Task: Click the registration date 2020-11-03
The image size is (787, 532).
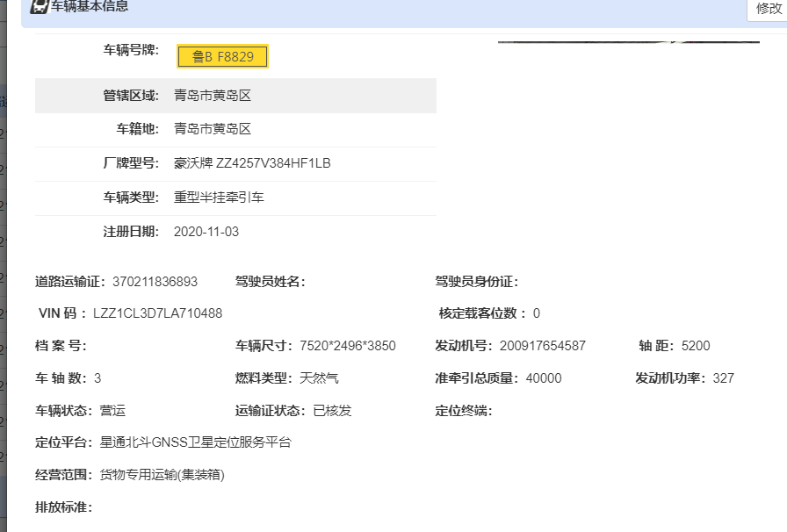Action: (x=206, y=232)
